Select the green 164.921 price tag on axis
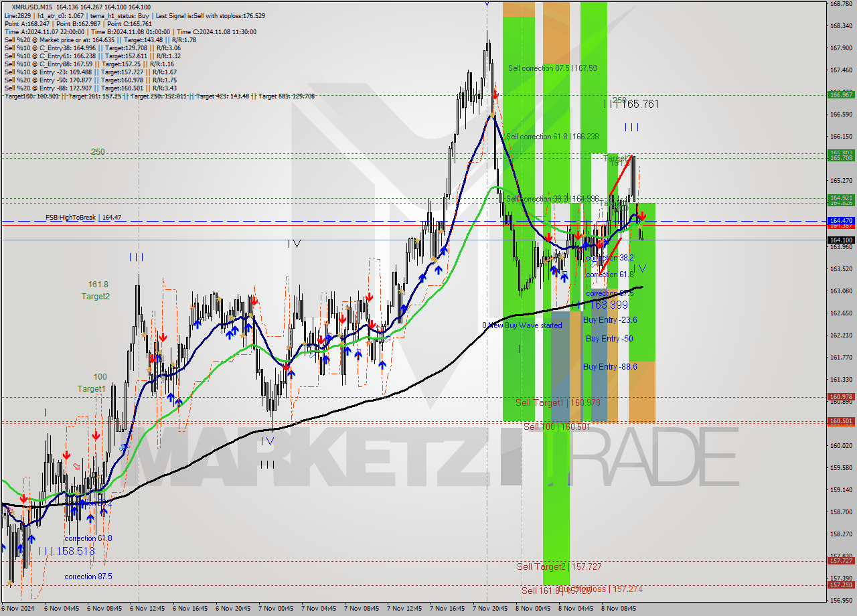Image resolution: width=857 pixels, height=616 pixels. (842, 198)
